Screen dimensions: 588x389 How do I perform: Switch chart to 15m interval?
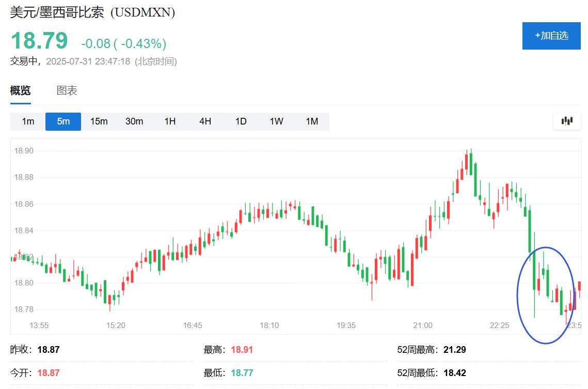[99, 121]
